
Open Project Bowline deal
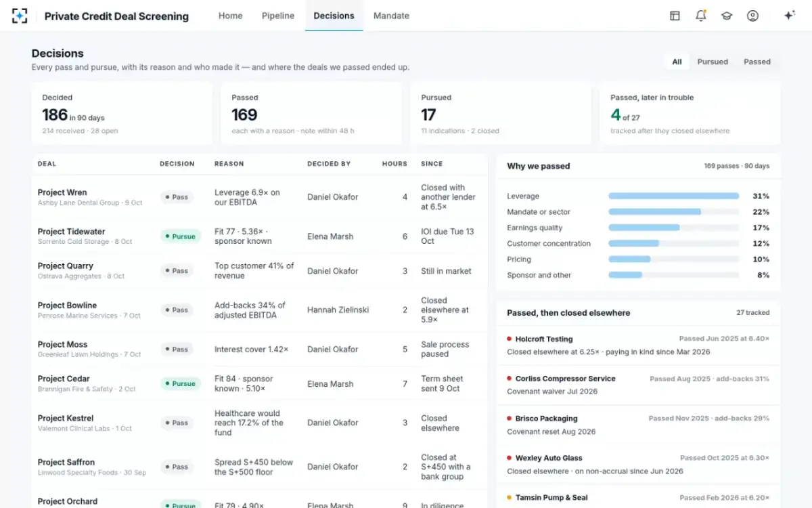point(67,305)
